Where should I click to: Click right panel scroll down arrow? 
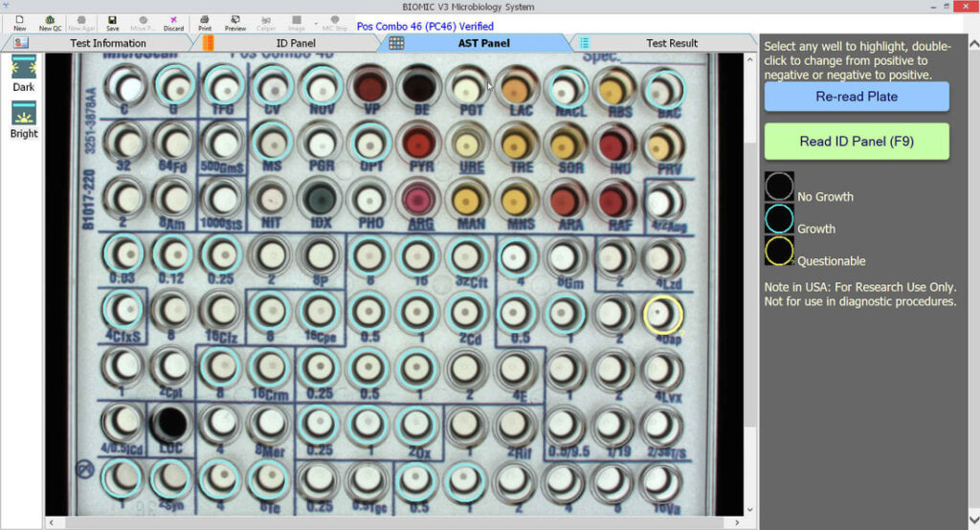(x=973, y=520)
